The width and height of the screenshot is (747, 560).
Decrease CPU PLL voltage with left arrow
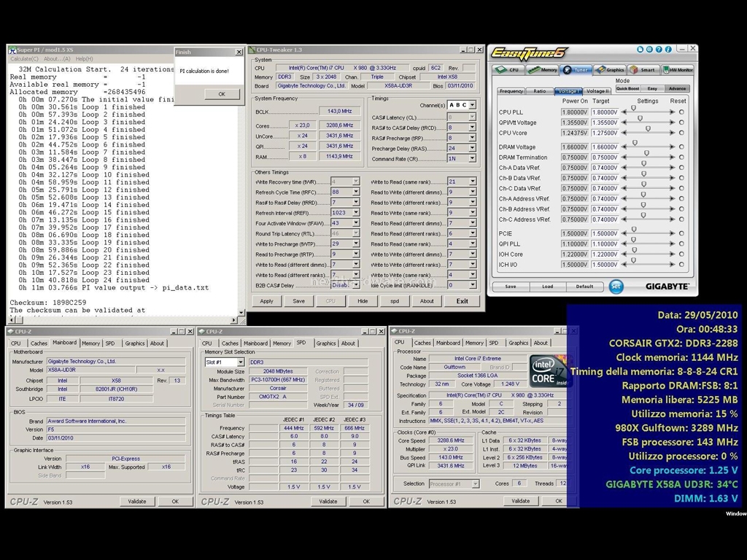pyautogui.click(x=624, y=112)
